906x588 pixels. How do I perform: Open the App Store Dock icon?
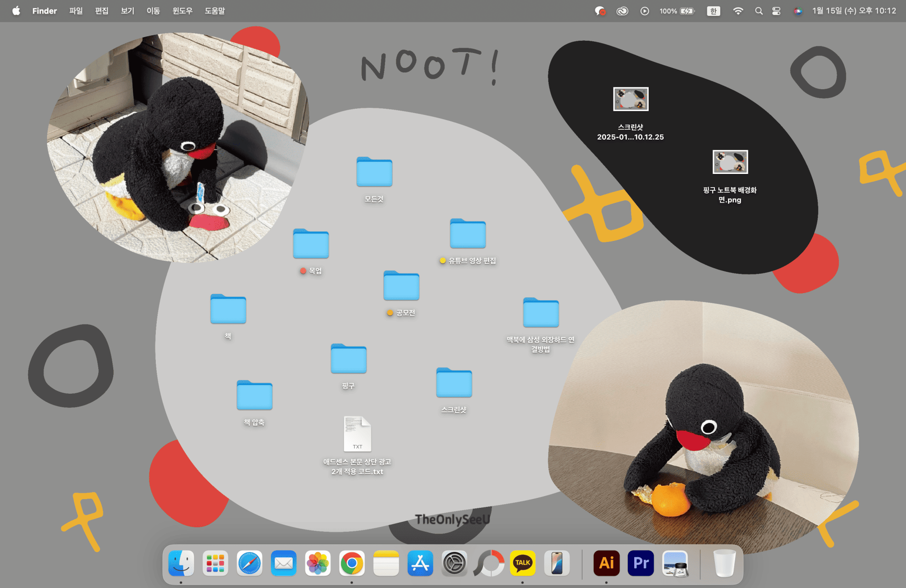pos(420,563)
